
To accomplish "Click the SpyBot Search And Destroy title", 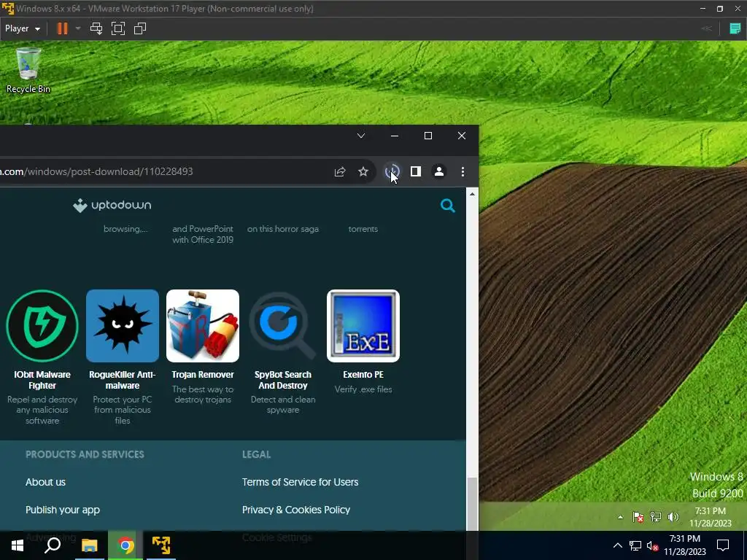I will tap(283, 380).
